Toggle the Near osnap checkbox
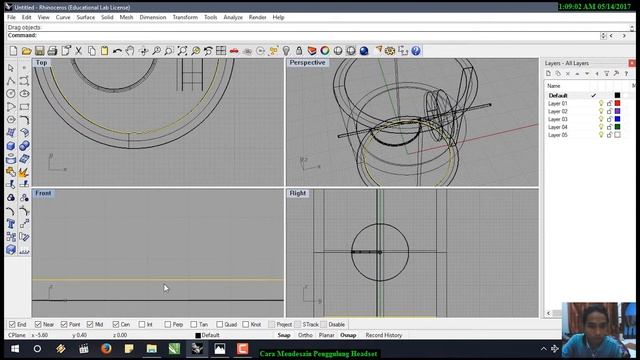The width and height of the screenshot is (640, 360). [x=38, y=324]
